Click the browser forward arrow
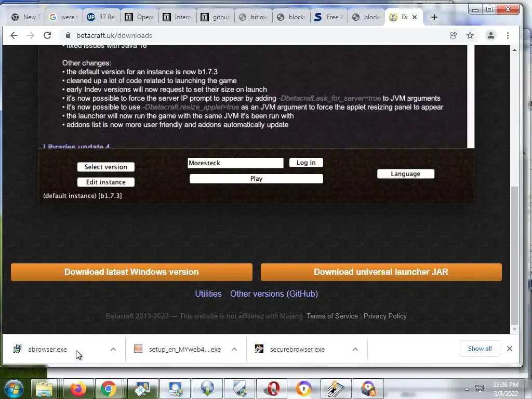532x399 pixels. point(31,35)
